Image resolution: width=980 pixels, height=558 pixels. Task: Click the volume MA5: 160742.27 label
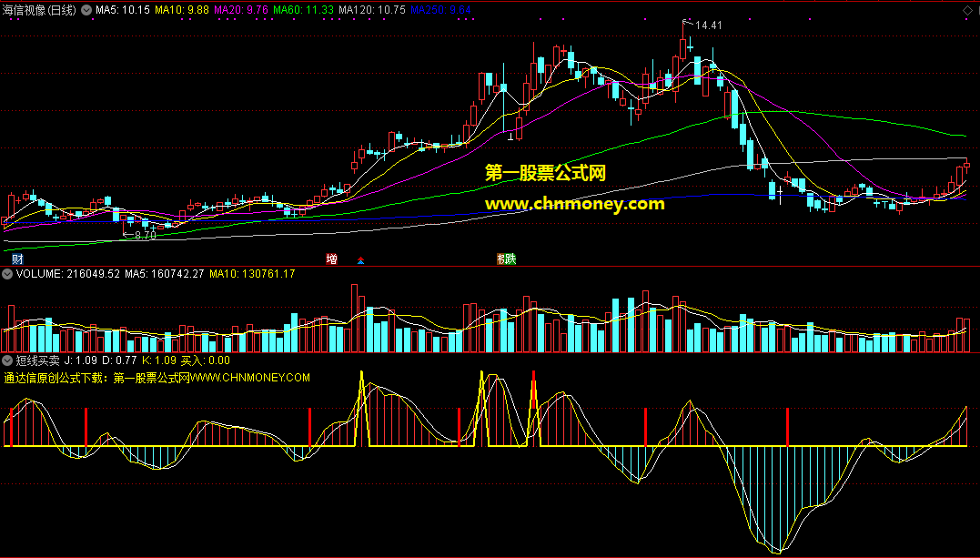point(165,274)
